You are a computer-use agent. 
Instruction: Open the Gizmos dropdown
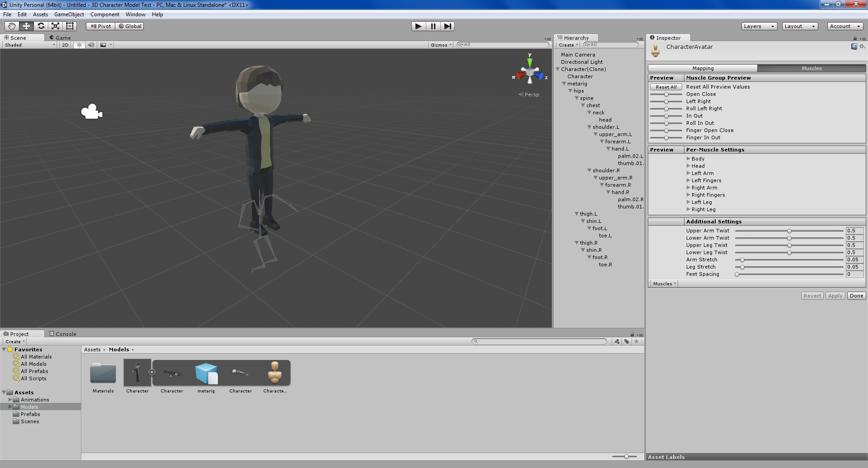441,45
